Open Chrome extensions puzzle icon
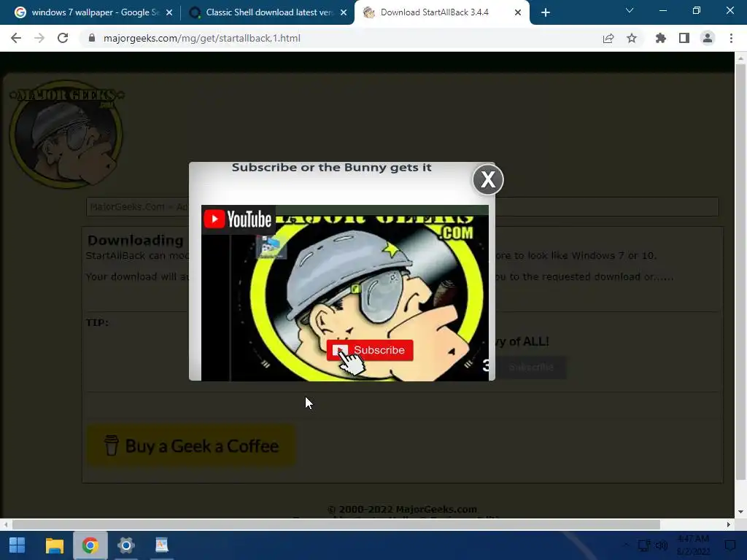This screenshot has height=560, width=747. click(x=660, y=38)
